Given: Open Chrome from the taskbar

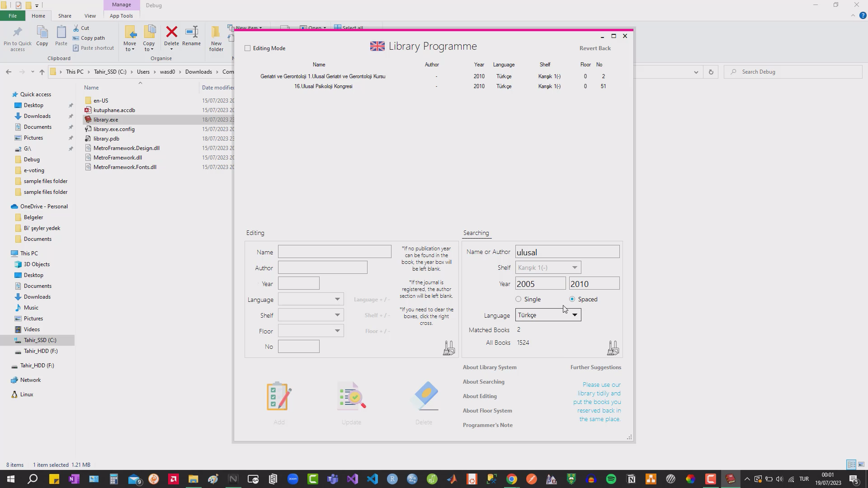Looking at the screenshot, I should click(512, 479).
